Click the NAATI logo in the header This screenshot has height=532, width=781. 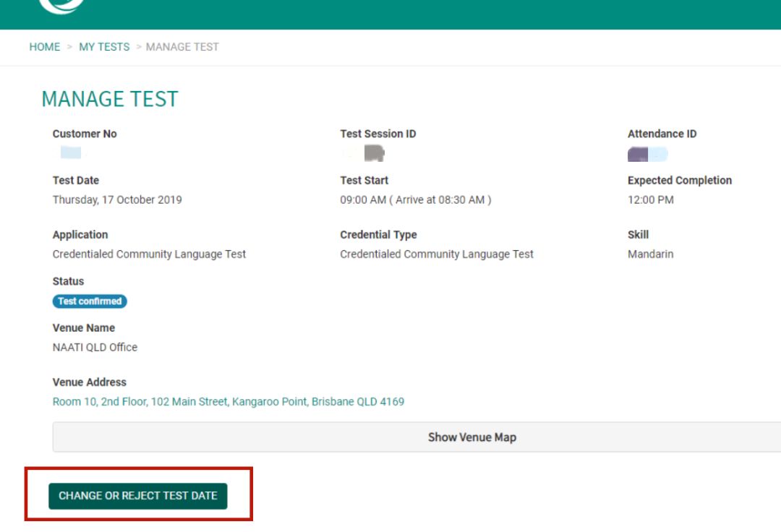click(x=61, y=6)
